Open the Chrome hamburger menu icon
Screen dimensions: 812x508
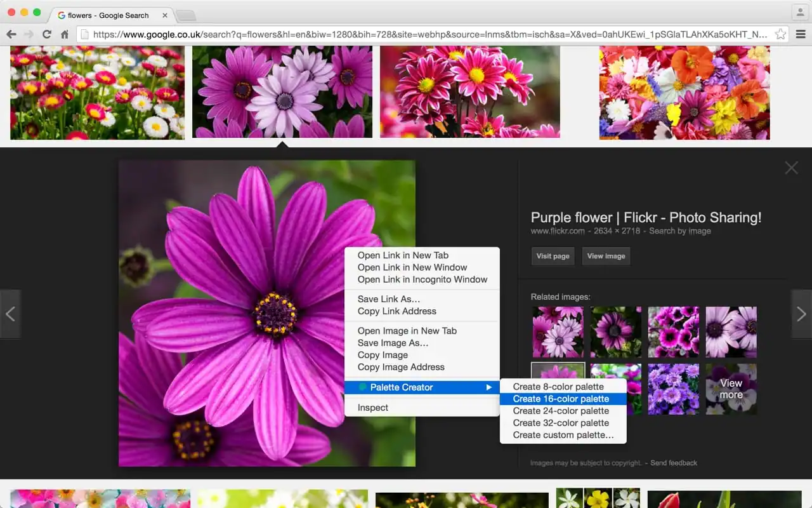coord(801,34)
